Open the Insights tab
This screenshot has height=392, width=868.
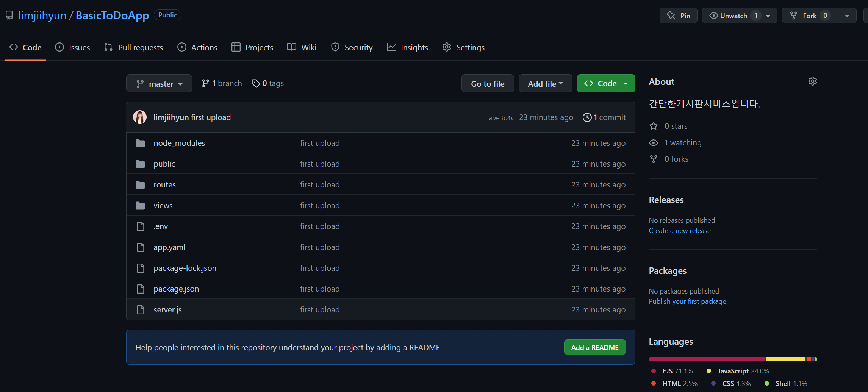(407, 47)
